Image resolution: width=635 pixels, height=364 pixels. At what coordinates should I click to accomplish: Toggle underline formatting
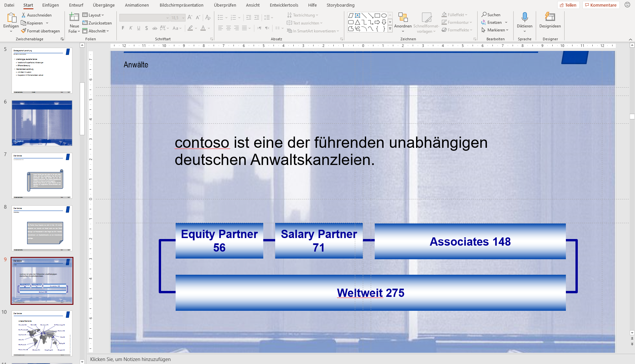pos(139,28)
